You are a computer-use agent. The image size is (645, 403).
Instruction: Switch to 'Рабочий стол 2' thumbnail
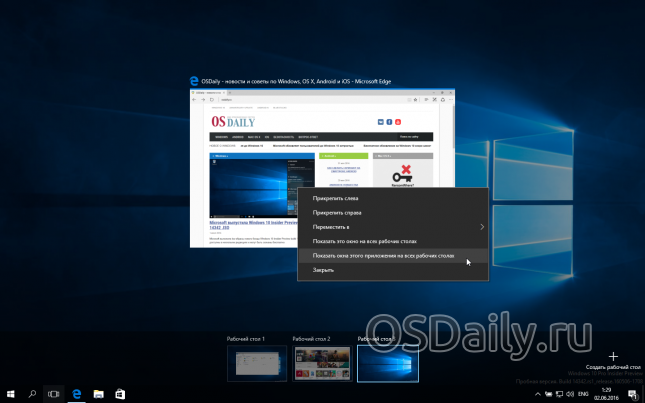[321, 363]
